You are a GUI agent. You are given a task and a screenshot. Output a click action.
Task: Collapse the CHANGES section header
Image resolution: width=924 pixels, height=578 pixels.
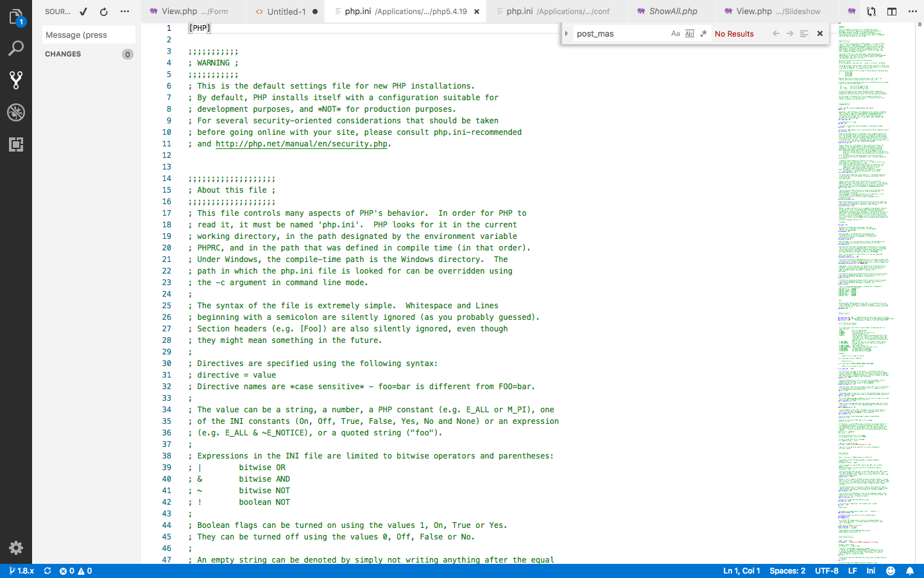(63, 54)
